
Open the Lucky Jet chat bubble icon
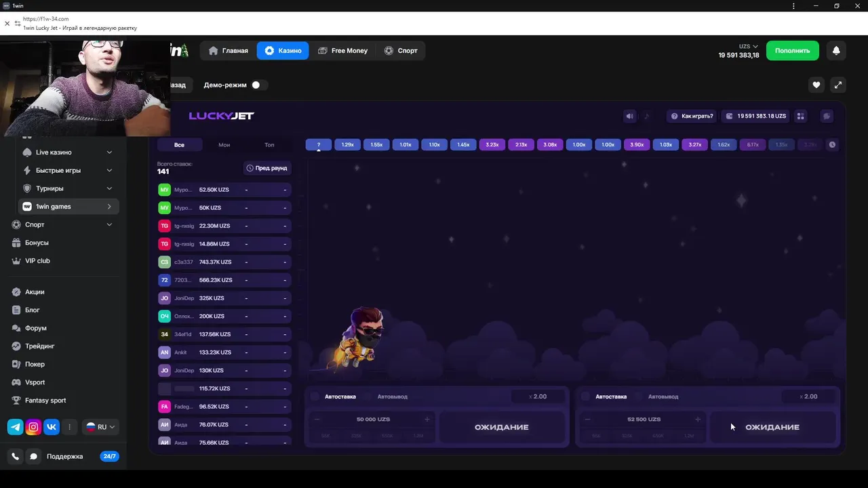[827, 116]
